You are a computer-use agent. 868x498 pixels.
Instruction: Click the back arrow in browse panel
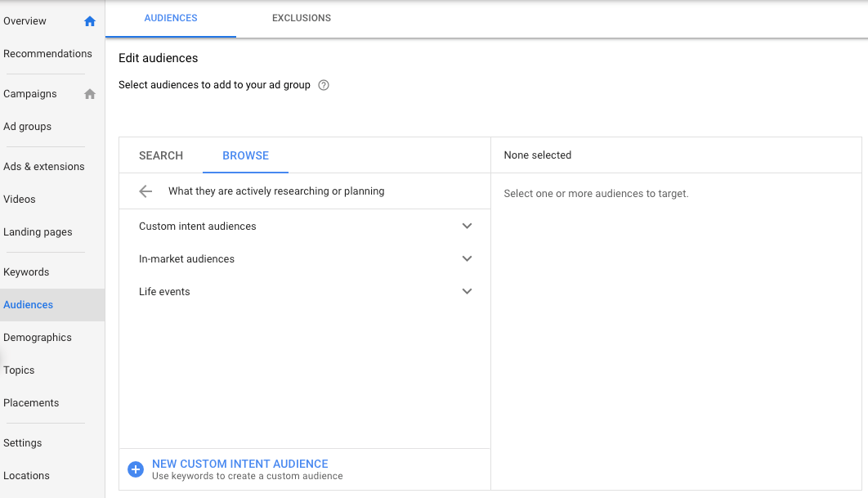pyautogui.click(x=145, y=191)
